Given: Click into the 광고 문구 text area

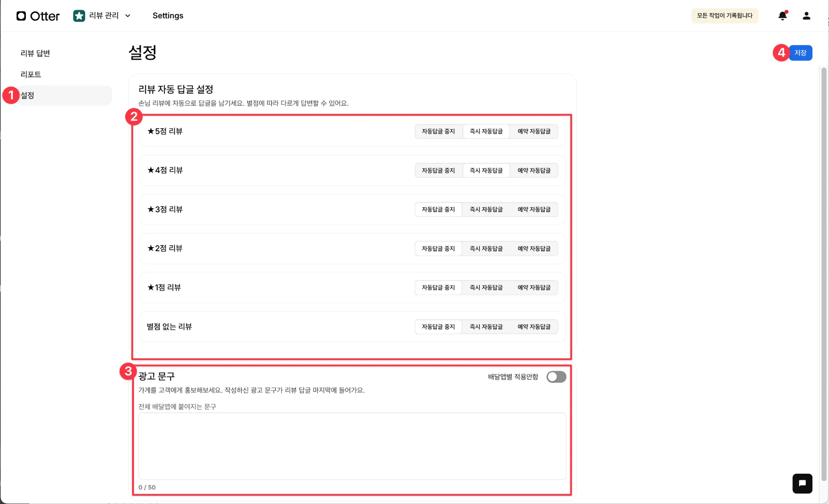Looking at the screenshot, I should click(x=352, y=446).
